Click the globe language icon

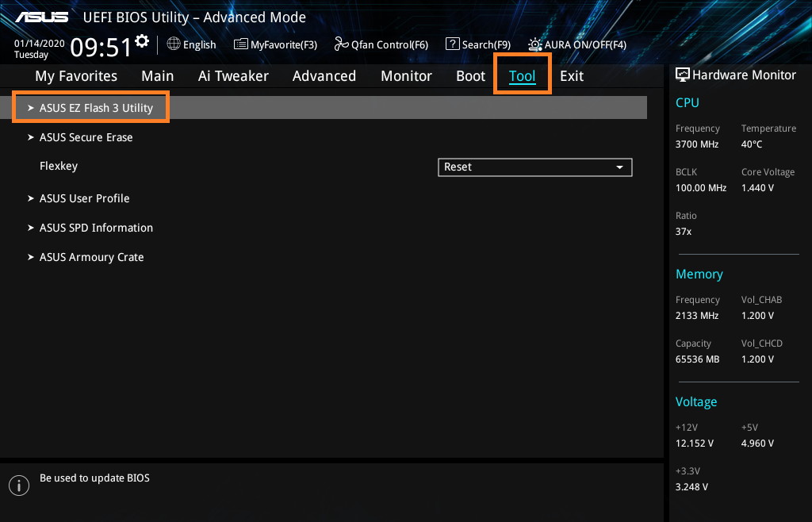point(174,44)
